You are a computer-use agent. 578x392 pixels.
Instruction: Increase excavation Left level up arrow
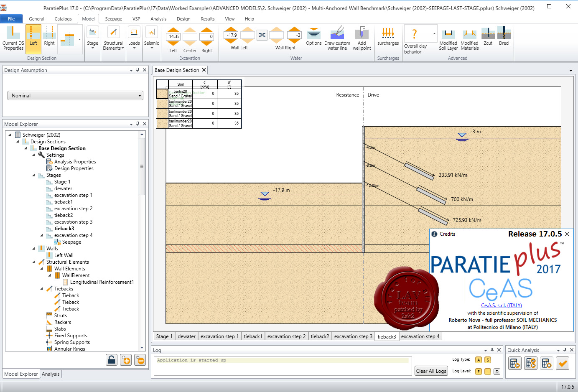click(x=173, y=31)
